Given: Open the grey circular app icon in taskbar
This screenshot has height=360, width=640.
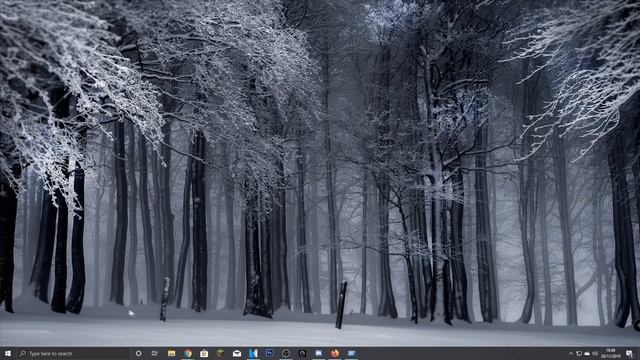Looking at the screenshot, I should (x=286, y=353).
